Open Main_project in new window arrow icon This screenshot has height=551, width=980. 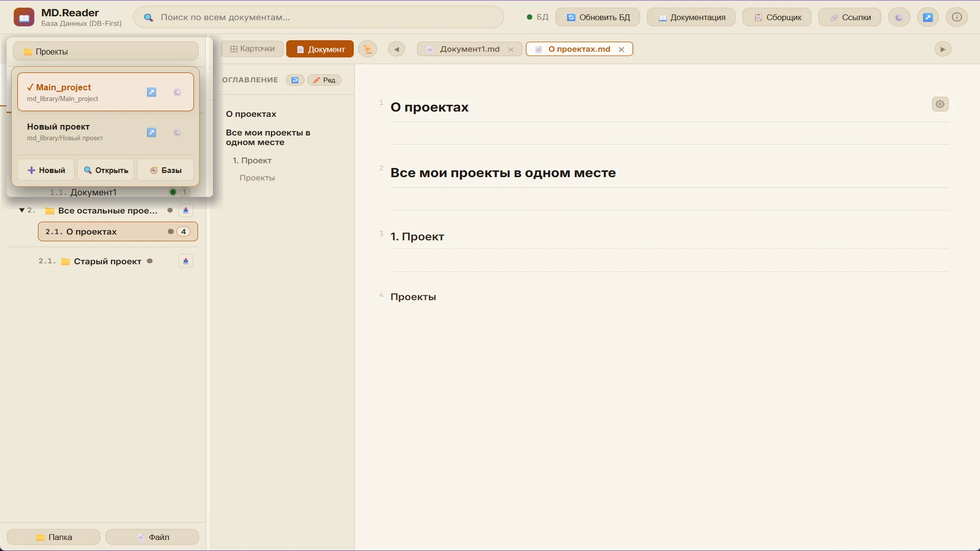tap(152, 92)
